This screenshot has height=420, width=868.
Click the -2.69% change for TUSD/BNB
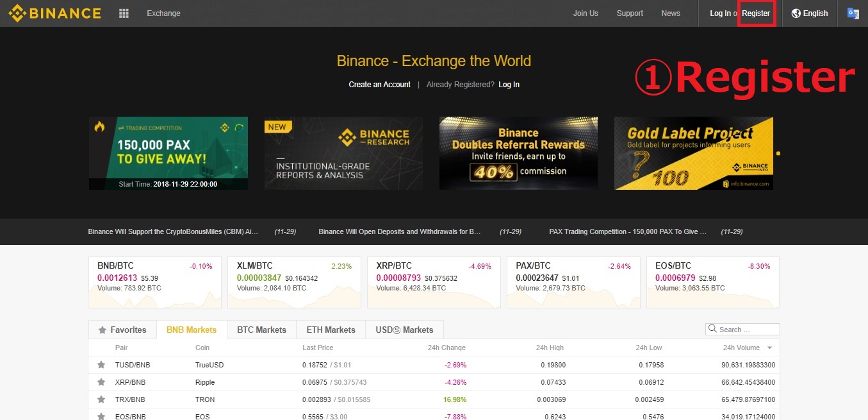click(x=455, y=365)
